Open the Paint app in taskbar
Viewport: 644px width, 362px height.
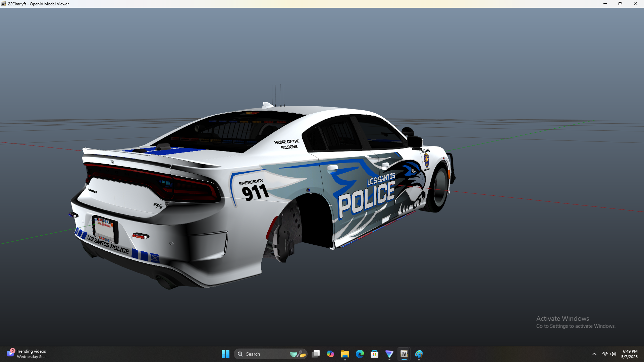419,354
